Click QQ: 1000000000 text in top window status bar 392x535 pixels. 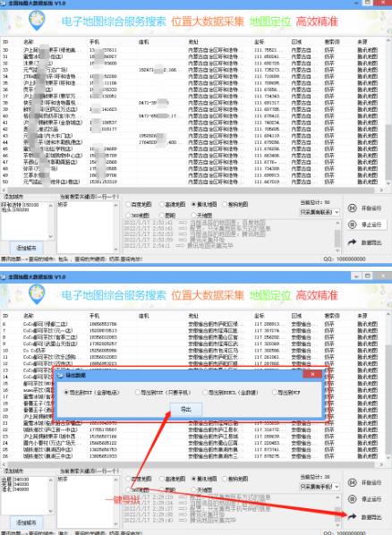click(345, 259)
